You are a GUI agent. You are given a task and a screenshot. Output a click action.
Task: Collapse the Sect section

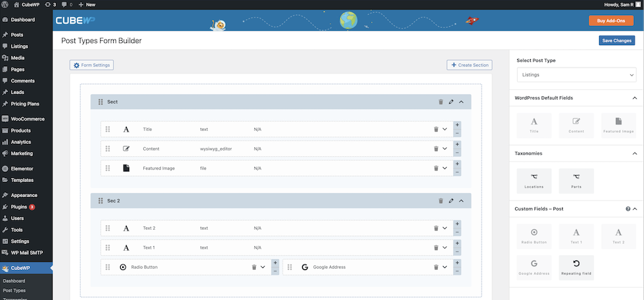tap(461, 102)
